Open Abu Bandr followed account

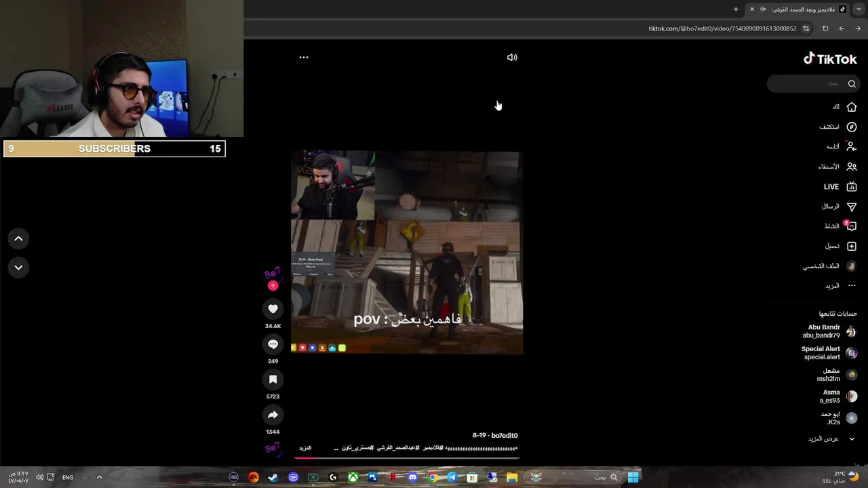click(830, 331)
